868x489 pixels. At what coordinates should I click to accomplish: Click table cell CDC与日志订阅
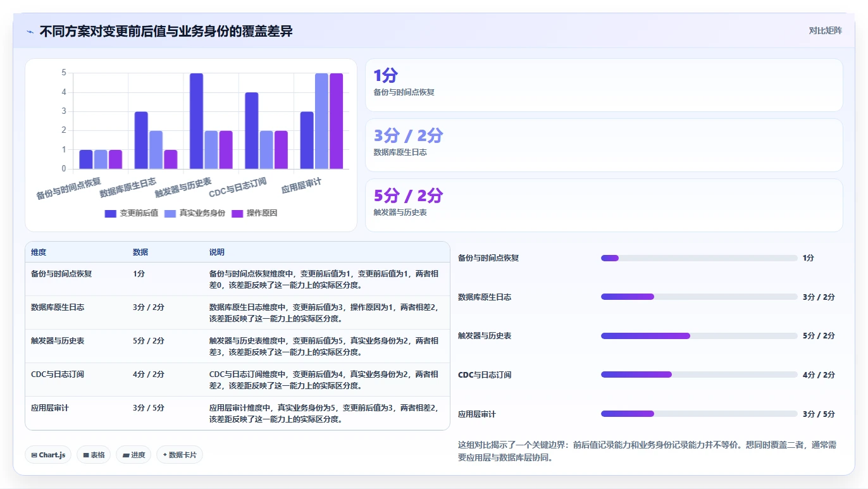pos(58,374)
